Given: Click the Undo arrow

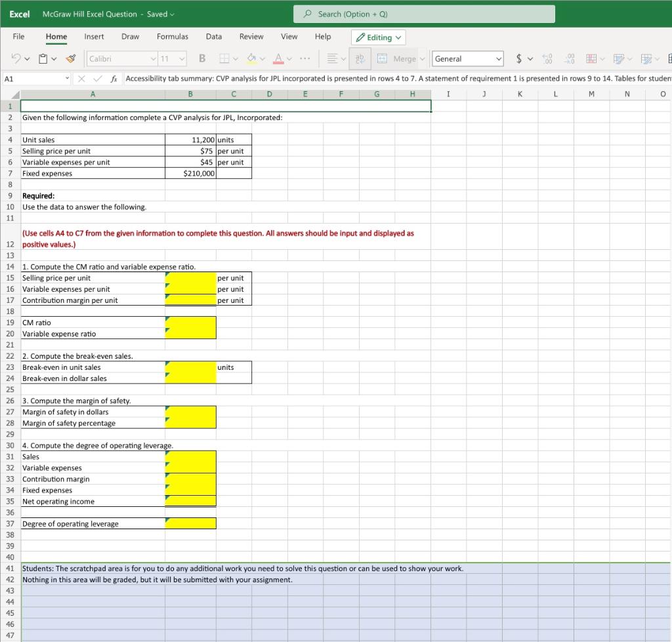Looking at the screenshot, I should (16, 58).
